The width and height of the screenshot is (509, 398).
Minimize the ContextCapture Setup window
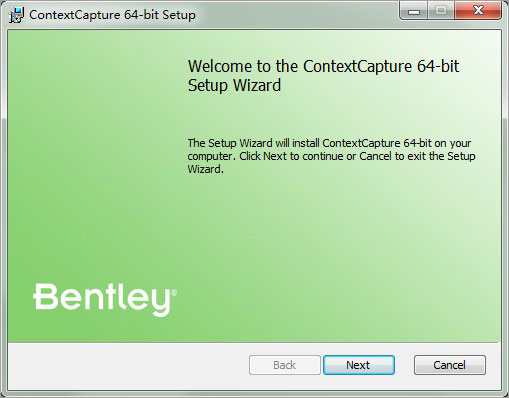tap(414, 11)
